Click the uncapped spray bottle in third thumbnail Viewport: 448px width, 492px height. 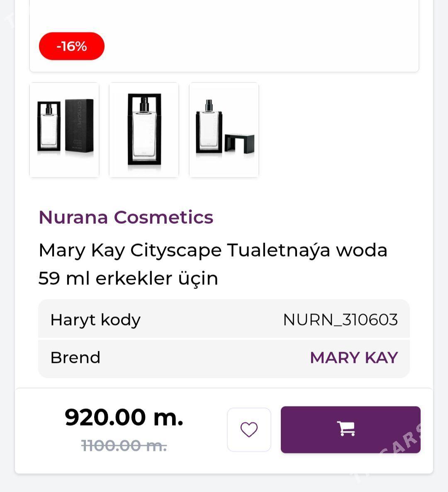(209, 127)
